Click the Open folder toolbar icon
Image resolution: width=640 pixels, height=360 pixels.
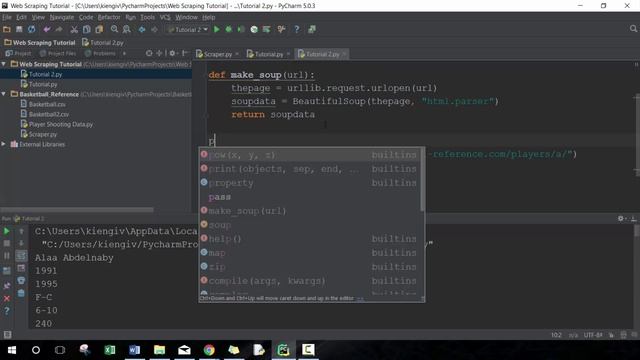[7, 29]
